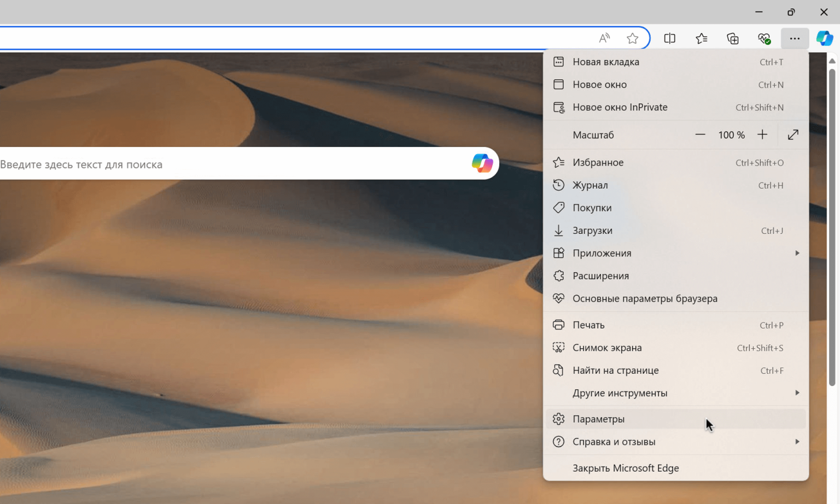Decrease zoom with the minus button
This screenshot has width=840, height=504.
[700, 135]
